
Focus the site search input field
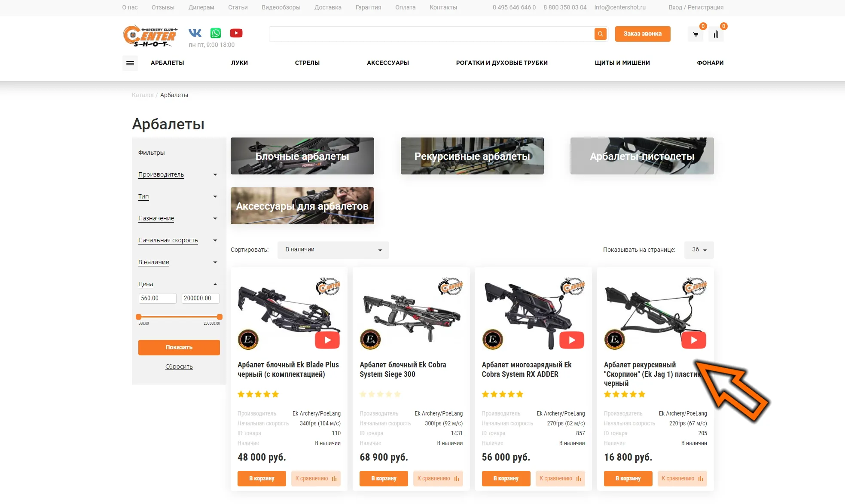(432, 34)
